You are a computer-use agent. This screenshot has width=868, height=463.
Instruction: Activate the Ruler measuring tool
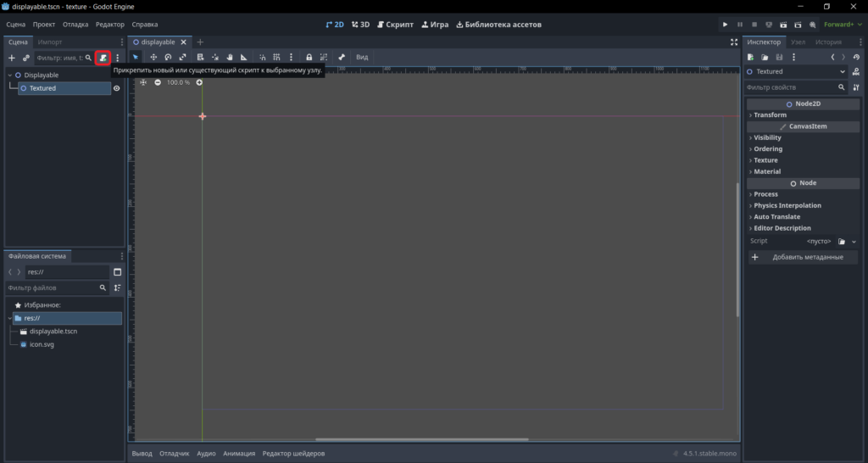[x=243, y=57]
